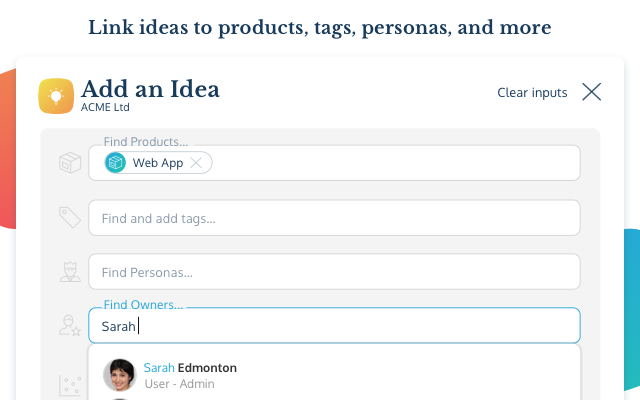Click the Web App chip label
Screen dimensions: 640x400
click(158, 163)
